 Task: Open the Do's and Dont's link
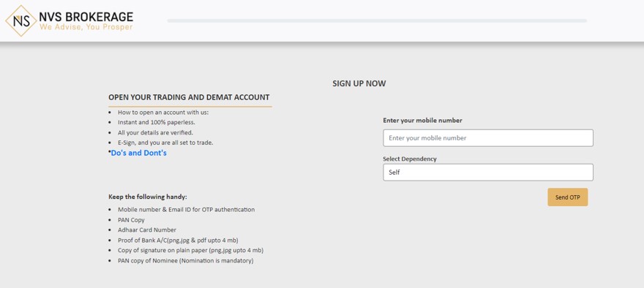139,153
